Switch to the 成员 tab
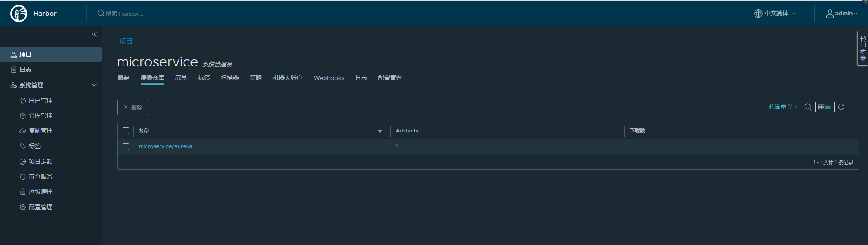 point(181,78)
